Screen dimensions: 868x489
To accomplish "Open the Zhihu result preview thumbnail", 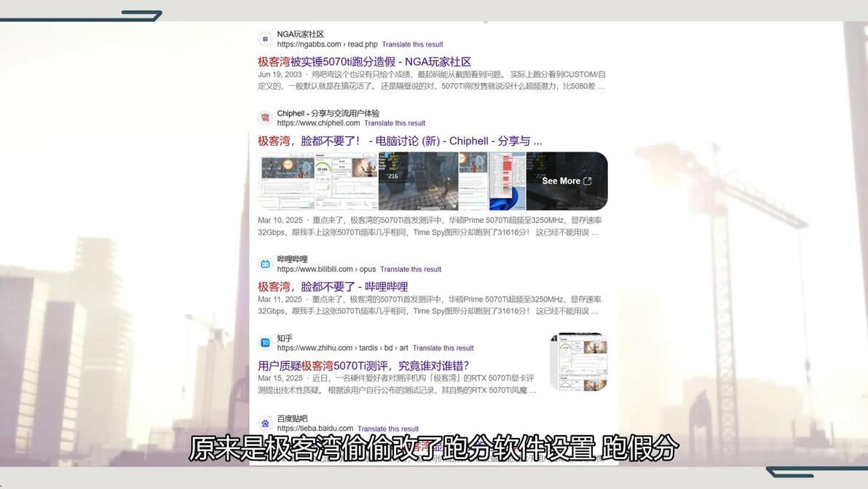I will pyautogui.click(x=578, y=361).
